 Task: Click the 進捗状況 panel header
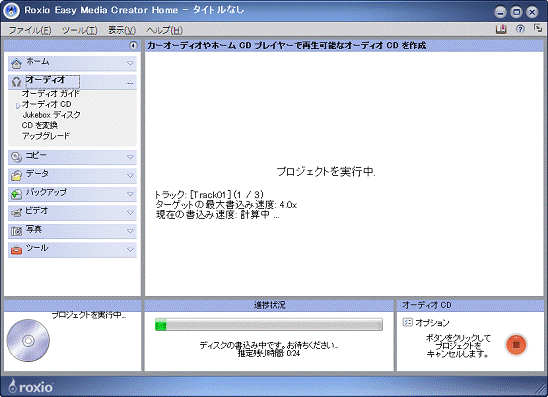[269, 305]
